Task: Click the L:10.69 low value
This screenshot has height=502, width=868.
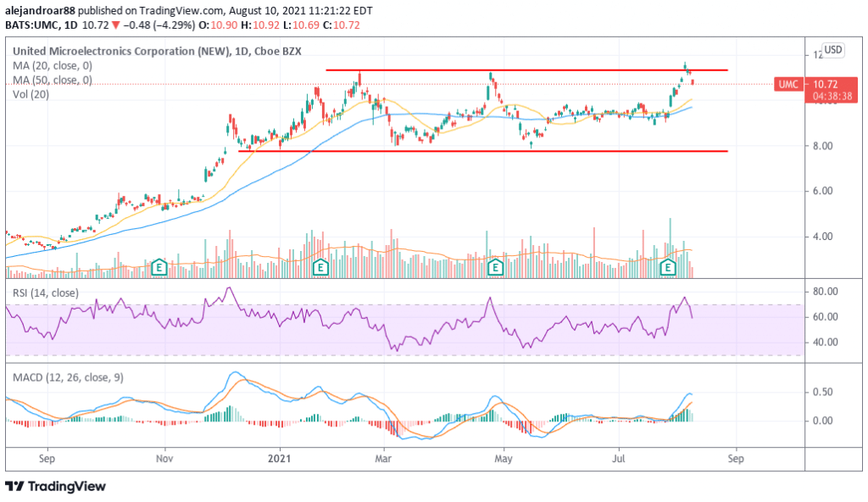Action: coord(300,25)
